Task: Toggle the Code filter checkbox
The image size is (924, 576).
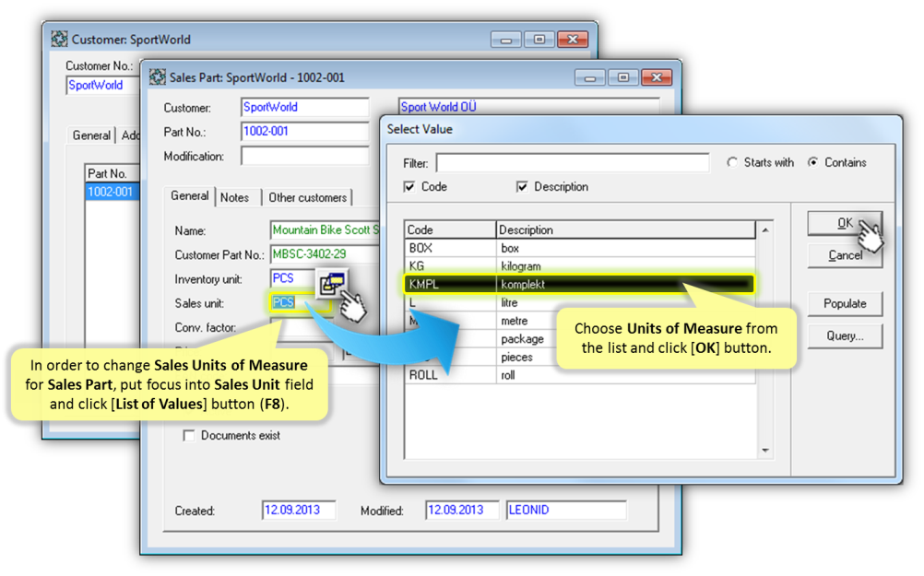Action: (409, 187)
